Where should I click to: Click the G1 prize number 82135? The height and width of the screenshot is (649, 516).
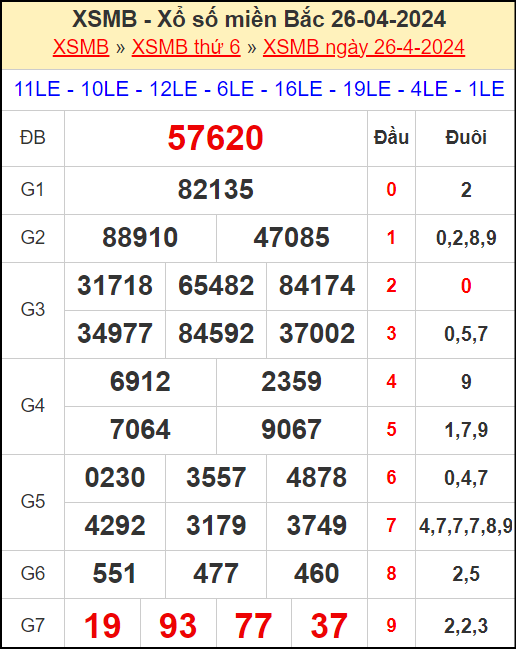(215, 190)
